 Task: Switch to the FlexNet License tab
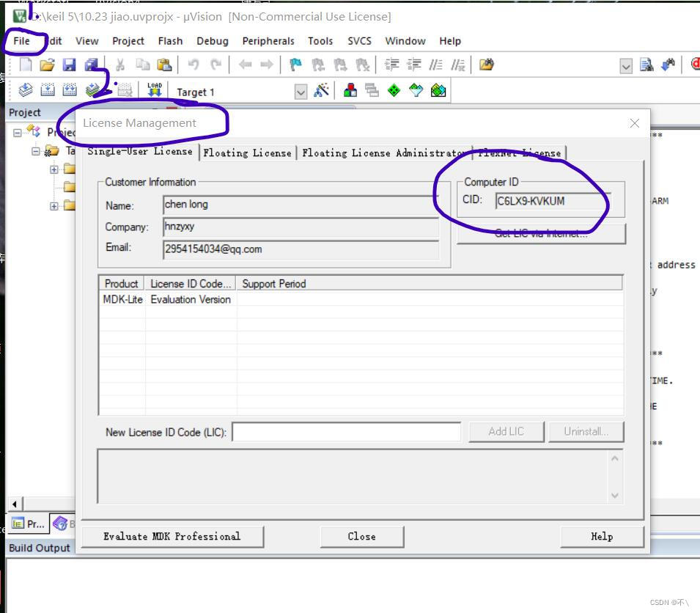click(x=519, y=153)
